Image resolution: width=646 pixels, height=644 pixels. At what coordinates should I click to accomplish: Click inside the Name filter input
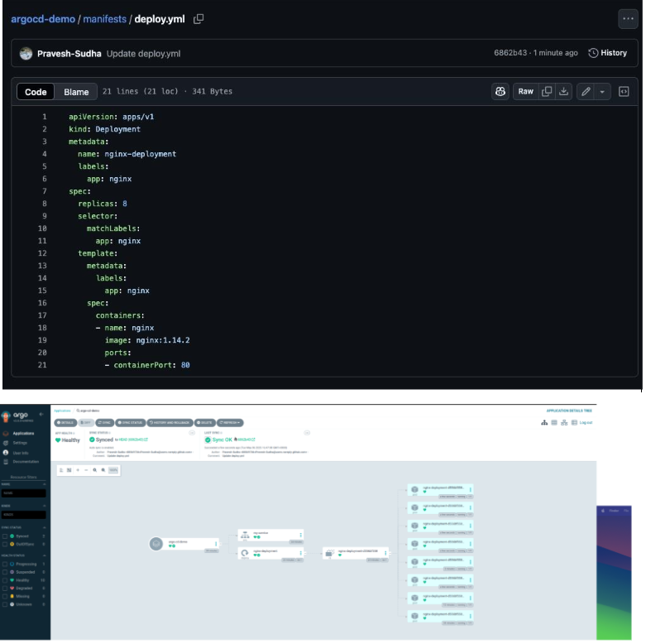[x=23, y=493]
